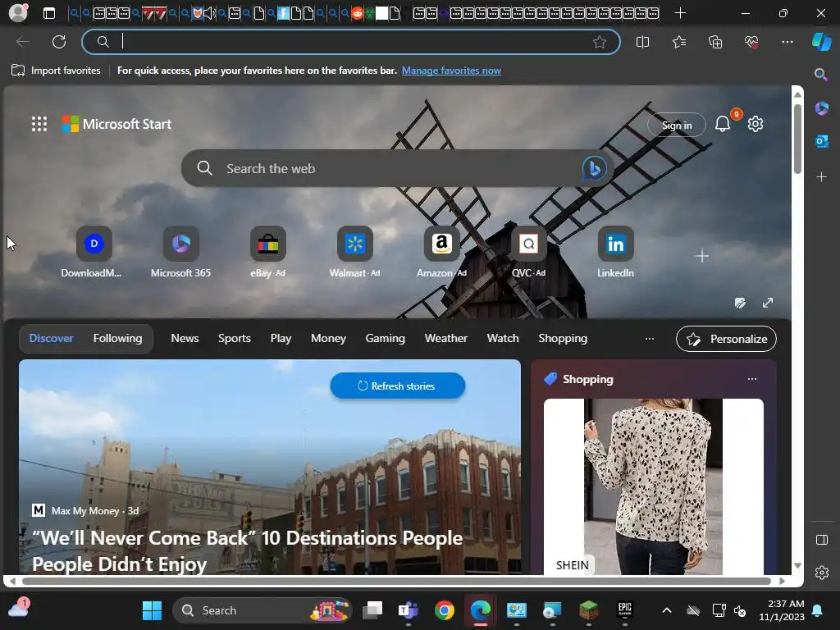Screen dimensions: 840x630
Task: Open the Shopping card three-dot menu
Action: tap(752, 379)
